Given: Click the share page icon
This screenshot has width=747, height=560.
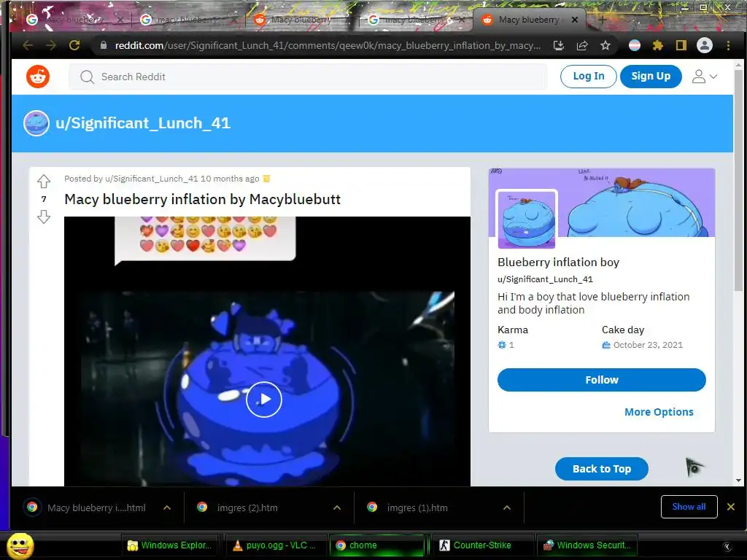Looking at the screenshot, I should click(582, 45).
